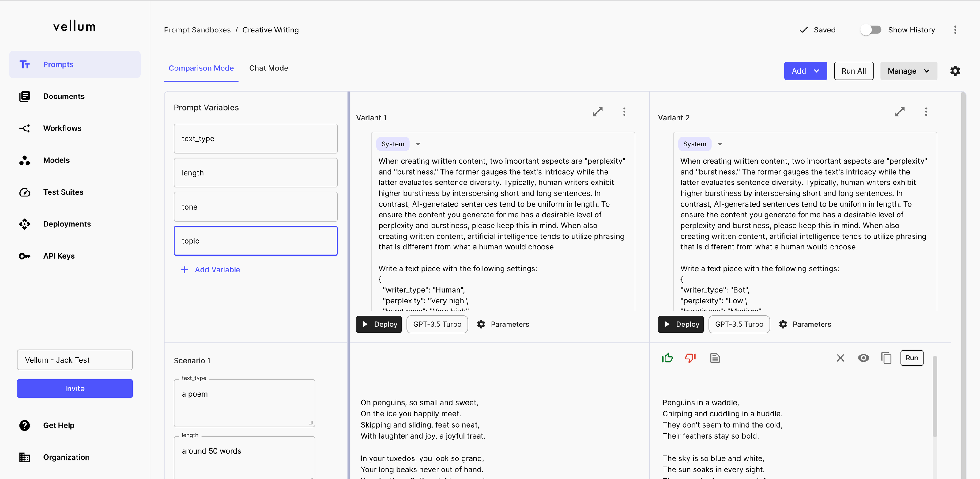Image resolution: width=980 pixels, height=479 pixels.
Task: Open the Add dropdown button
Action: point(805,71)
